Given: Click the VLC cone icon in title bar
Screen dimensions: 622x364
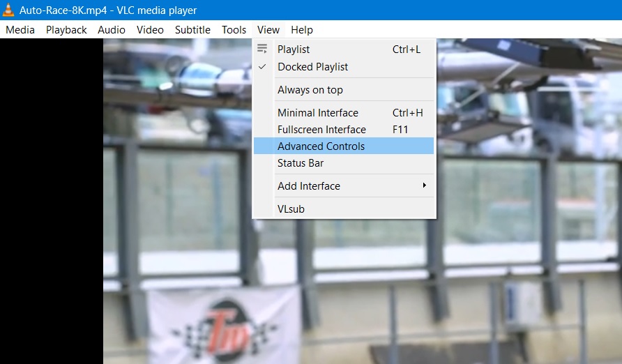Looking at the screenshot, I should [8, 10].
